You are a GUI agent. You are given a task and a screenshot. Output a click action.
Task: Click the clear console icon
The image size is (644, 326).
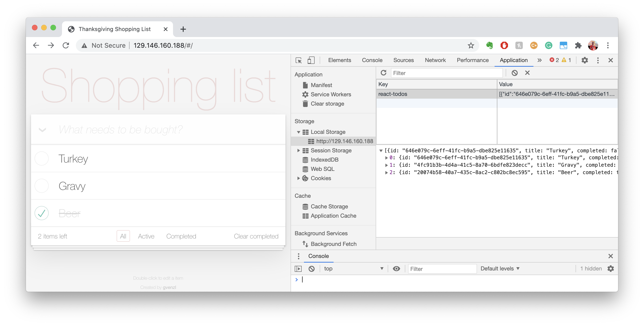(311, 269)
